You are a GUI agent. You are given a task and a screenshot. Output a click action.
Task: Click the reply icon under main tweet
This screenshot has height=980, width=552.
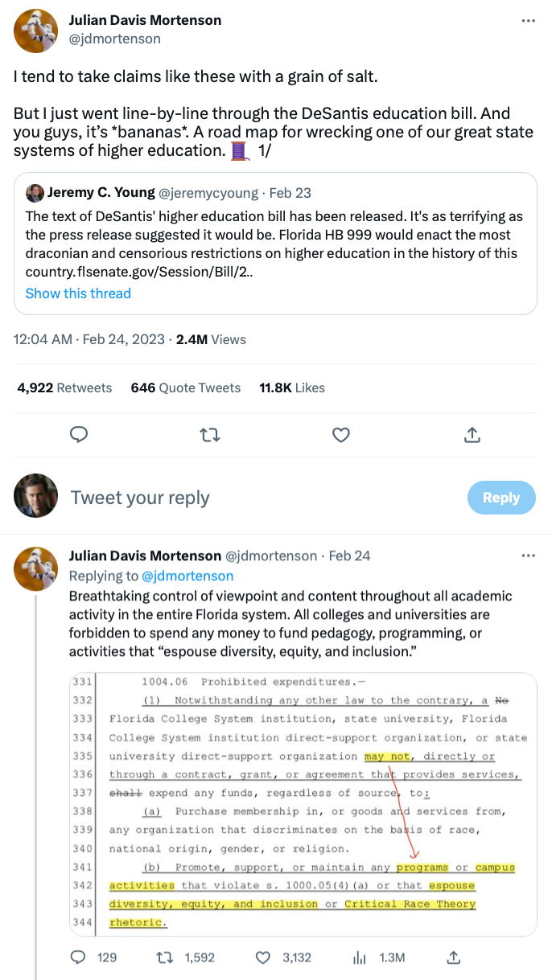point(79,435)
